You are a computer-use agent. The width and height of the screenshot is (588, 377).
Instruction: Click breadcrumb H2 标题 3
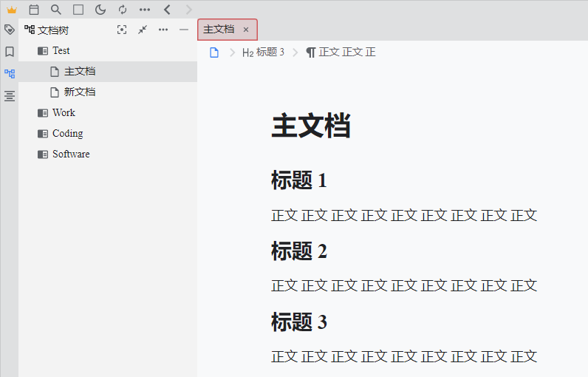point(263,52)
